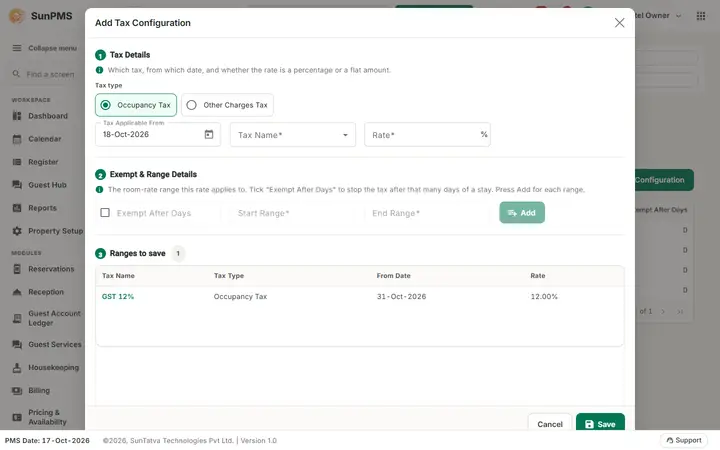720x450 pixels.
Task: Open Reservations from the sidebar menu
Action: tap(51, 269)
